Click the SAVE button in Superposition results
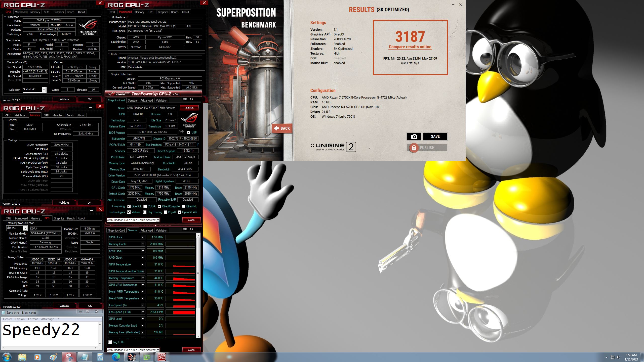The width and height of the screenshot is (644, 362). pos(435,137)
